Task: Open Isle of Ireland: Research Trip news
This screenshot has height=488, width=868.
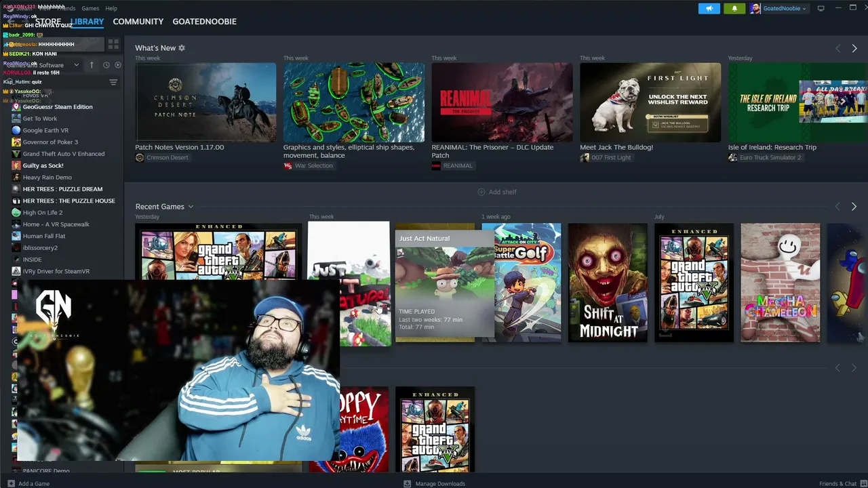Action: point(798,102)
